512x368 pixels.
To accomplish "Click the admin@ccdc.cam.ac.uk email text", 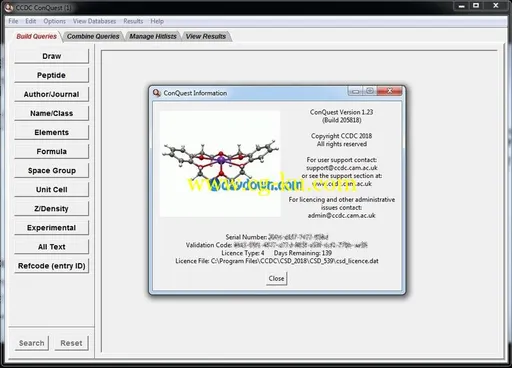I will (342, 216).
